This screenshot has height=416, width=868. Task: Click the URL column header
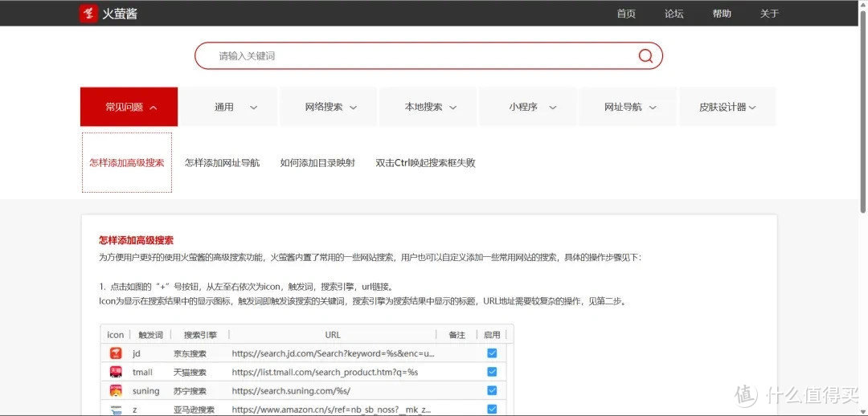click(x=333, y=335)
